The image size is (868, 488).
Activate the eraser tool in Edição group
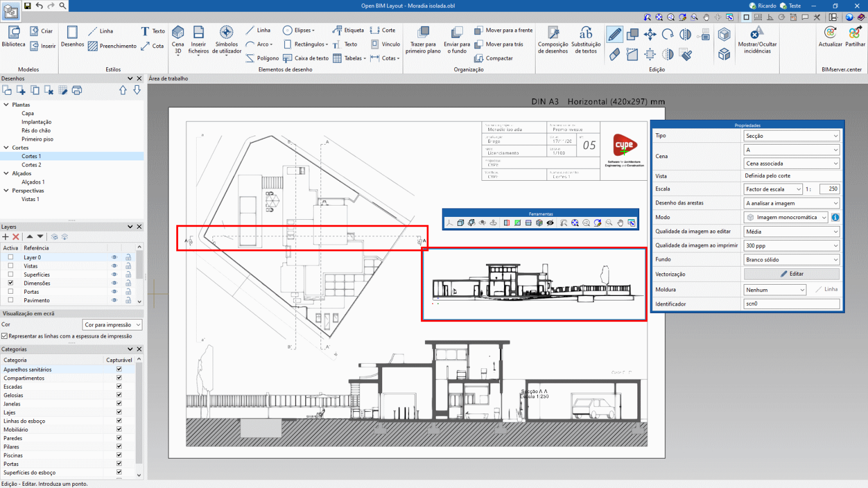click(x=614, y=54)
